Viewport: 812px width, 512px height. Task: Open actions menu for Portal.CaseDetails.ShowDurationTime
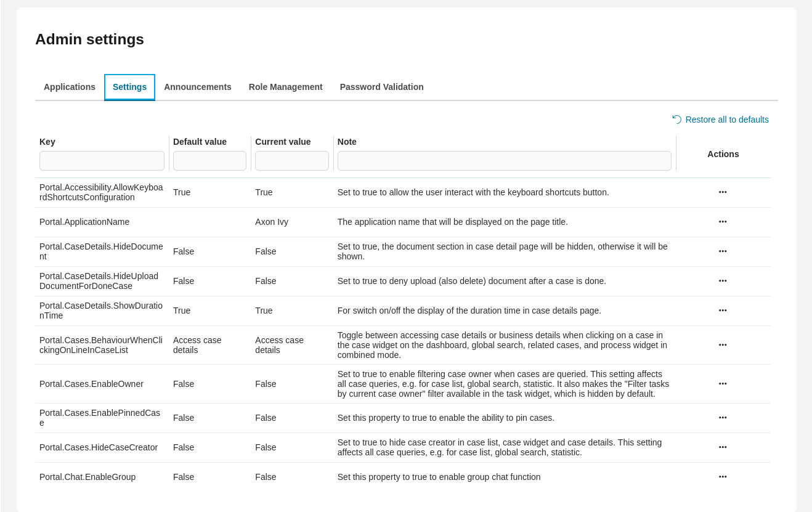coord(722,310)
